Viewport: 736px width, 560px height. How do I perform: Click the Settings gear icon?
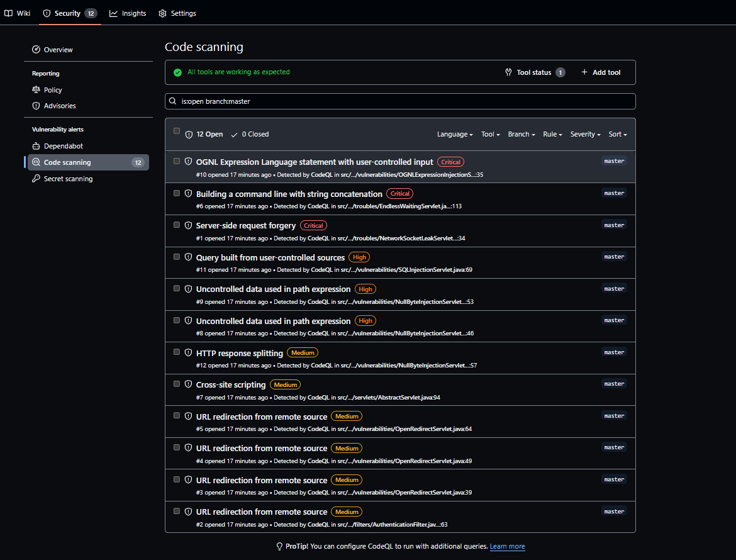tap(163, 13)
